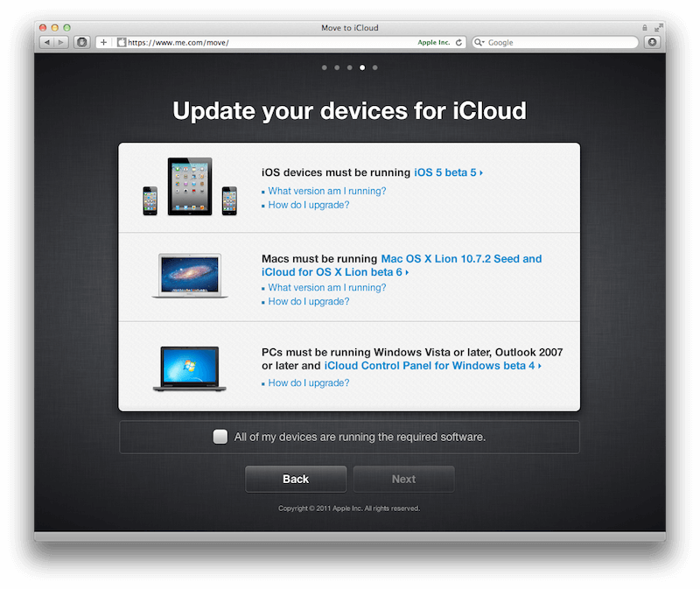Click the 'Update your devices for iCloud' heading
Image resolution: width=700 pixels, height=589 pixels.
(349, 111)
